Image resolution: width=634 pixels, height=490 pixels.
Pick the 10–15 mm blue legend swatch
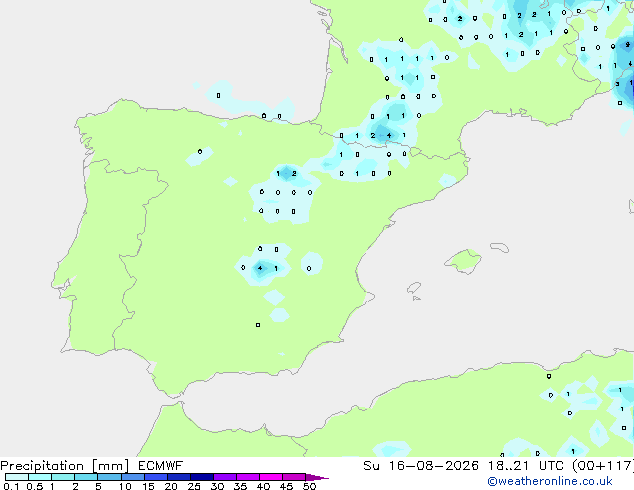pos(132,477)
